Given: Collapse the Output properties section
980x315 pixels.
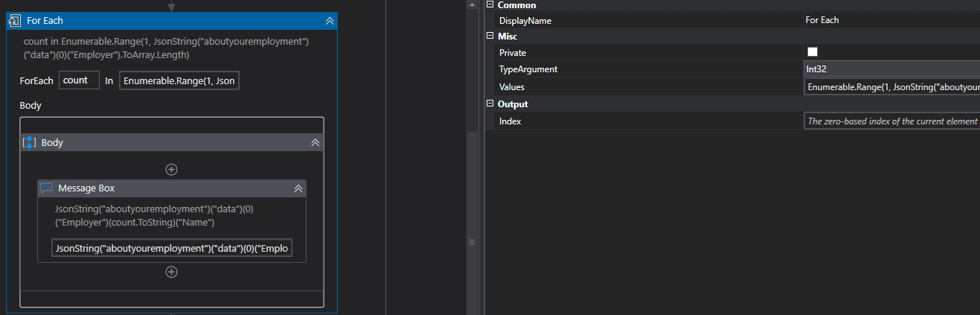Looking at the screenshot, I should (490, 104).
